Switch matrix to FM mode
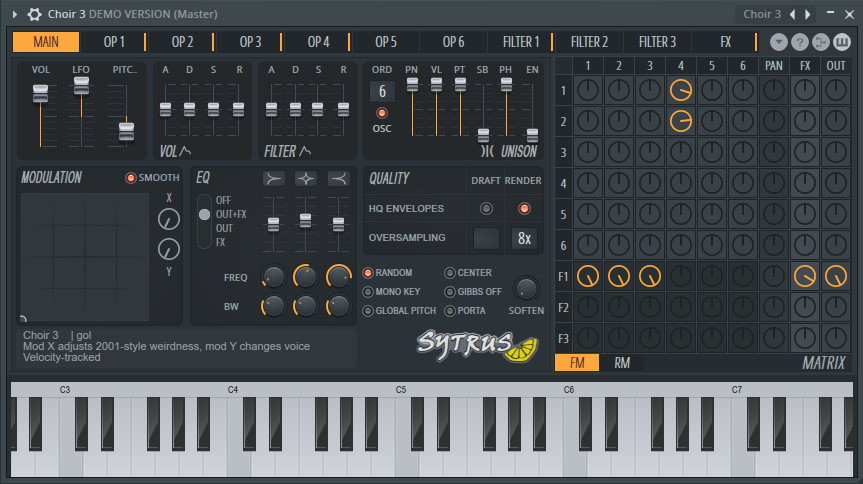863x484 pixels. coord(577,363)
